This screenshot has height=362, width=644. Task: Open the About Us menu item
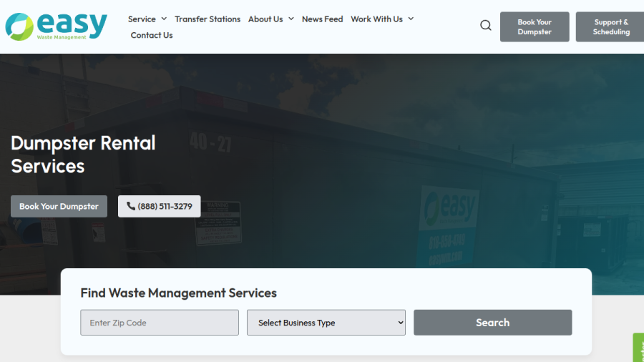(265, 19)
